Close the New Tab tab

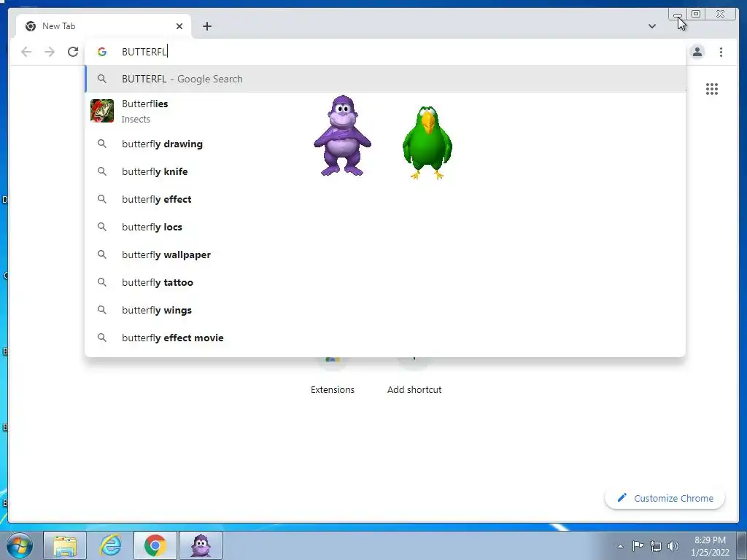tap(179, 26)
